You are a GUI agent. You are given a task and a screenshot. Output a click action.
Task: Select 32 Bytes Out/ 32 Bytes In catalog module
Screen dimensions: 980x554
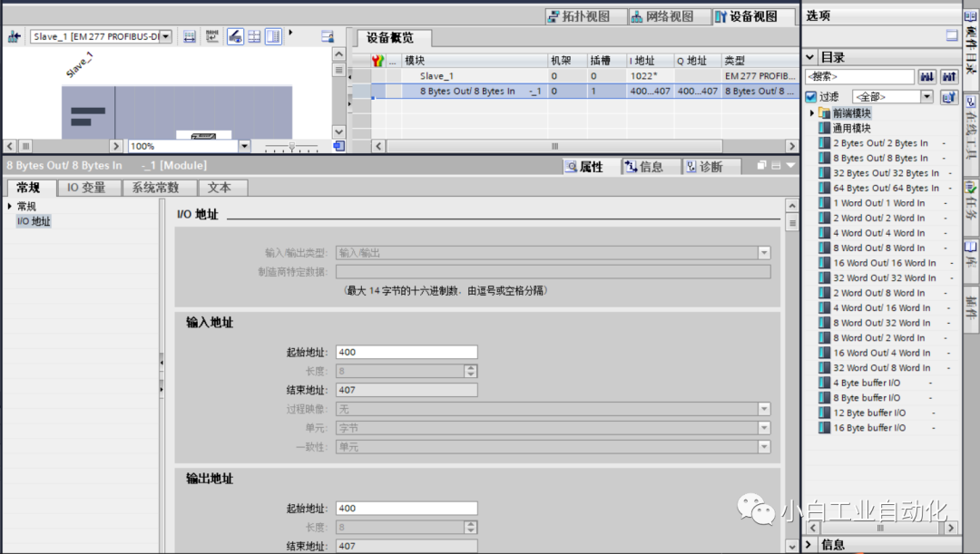coord(886,173)
